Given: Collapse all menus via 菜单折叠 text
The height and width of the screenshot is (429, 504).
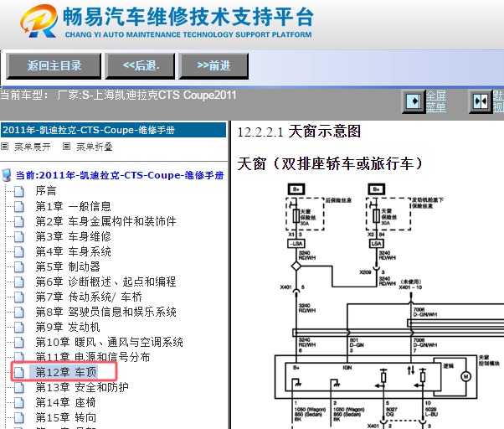Looking at the screenshot, I should click(x=94, y=147).
